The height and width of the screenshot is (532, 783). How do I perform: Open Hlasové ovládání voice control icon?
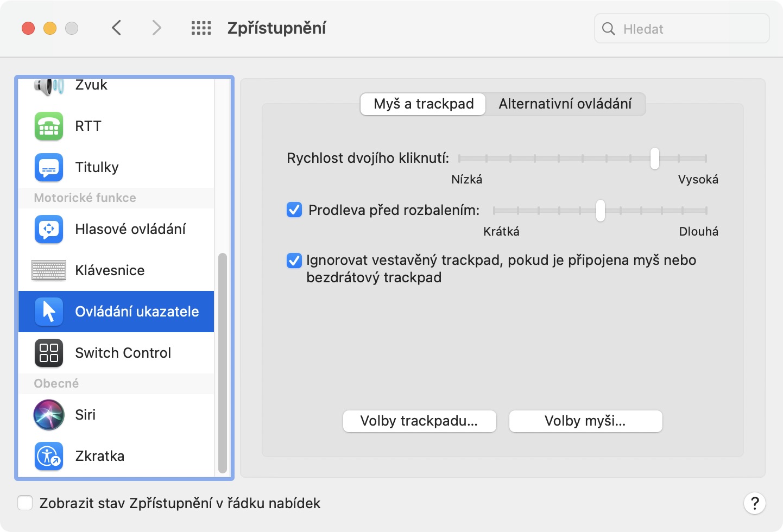click(x=49, y=229)
